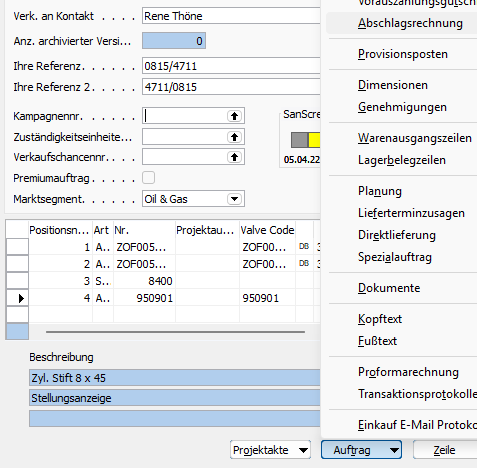Click DB icon in position 2 row
The height and width of the screenshot is (468, 477).
pos(304,263)
